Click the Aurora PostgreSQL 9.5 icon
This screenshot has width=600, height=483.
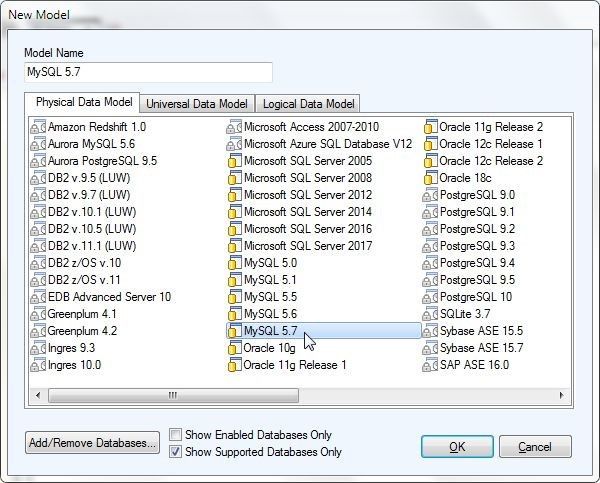(x=38, y=161)
